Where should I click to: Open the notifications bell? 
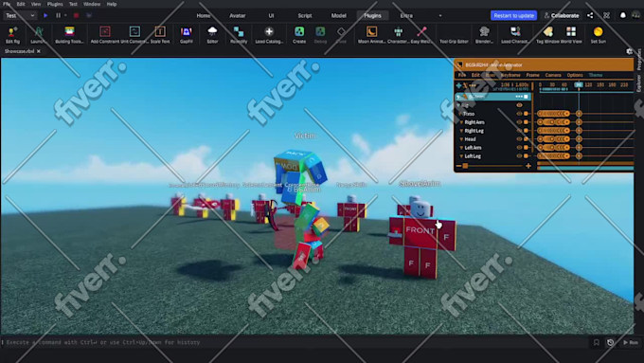pyautogui.click(x=623, y=15)
